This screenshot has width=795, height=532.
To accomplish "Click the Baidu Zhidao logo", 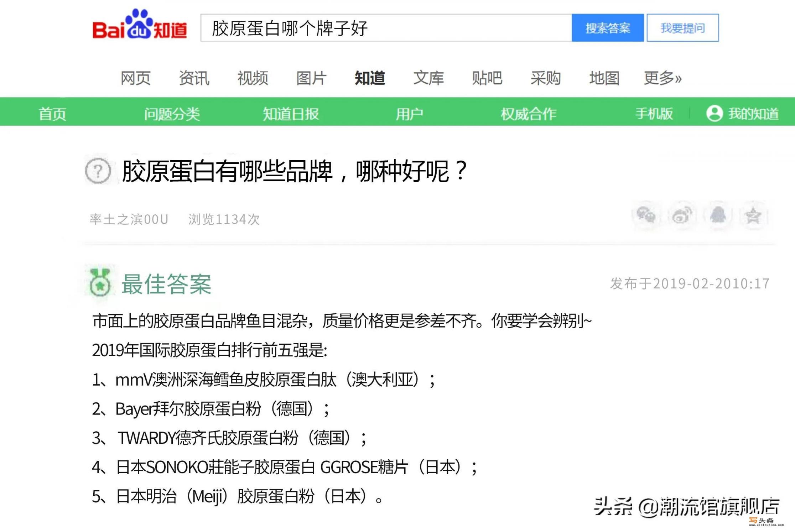I will (x=140, y=24).
